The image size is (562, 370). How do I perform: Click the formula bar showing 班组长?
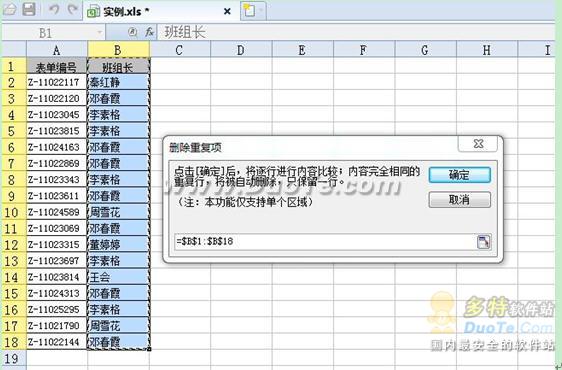(x=355, y=33)
